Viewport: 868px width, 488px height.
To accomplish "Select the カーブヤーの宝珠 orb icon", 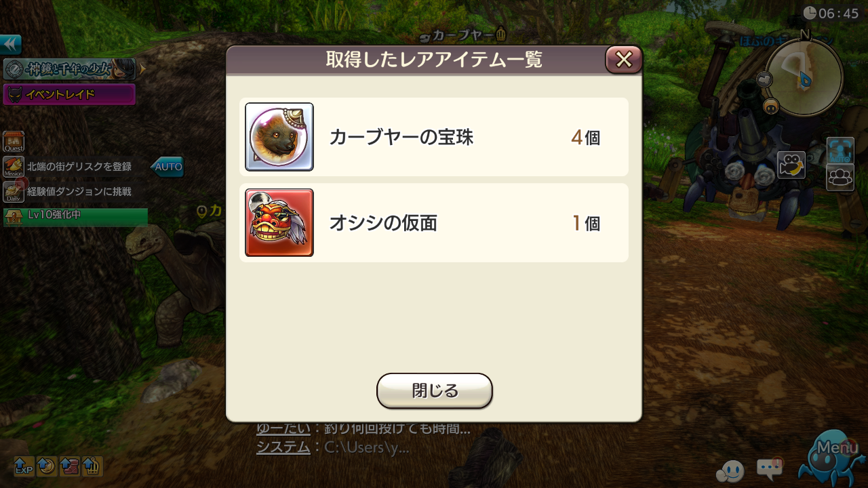I will (279, 137).
